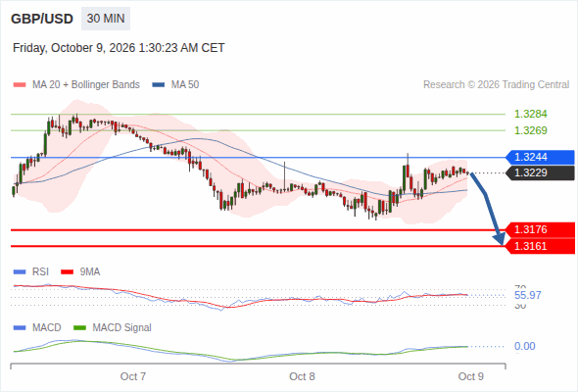The height and width of the screenshot is (392, 578).
Task: Click the 1.3269 resistance level label
Action: 530,130
